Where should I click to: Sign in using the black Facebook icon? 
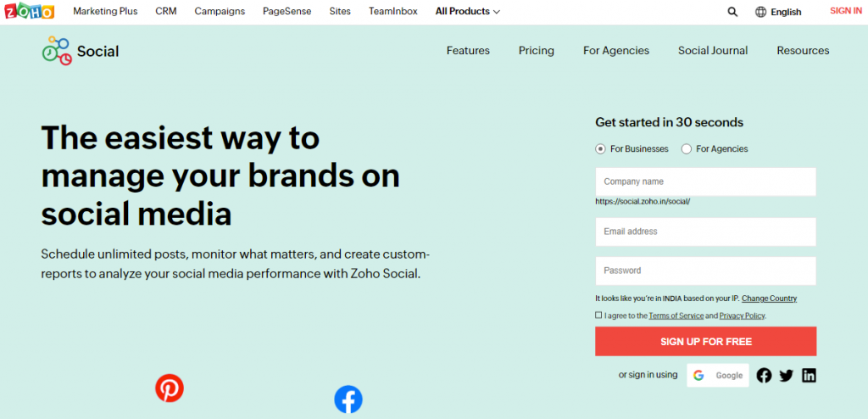(x=764, y=375)
